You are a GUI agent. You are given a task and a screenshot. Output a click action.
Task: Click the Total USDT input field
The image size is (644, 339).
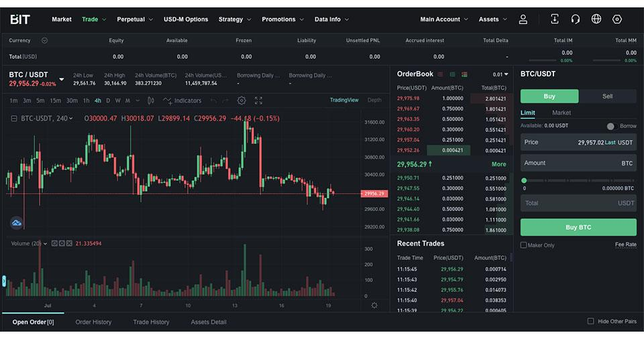coord(578,203)
